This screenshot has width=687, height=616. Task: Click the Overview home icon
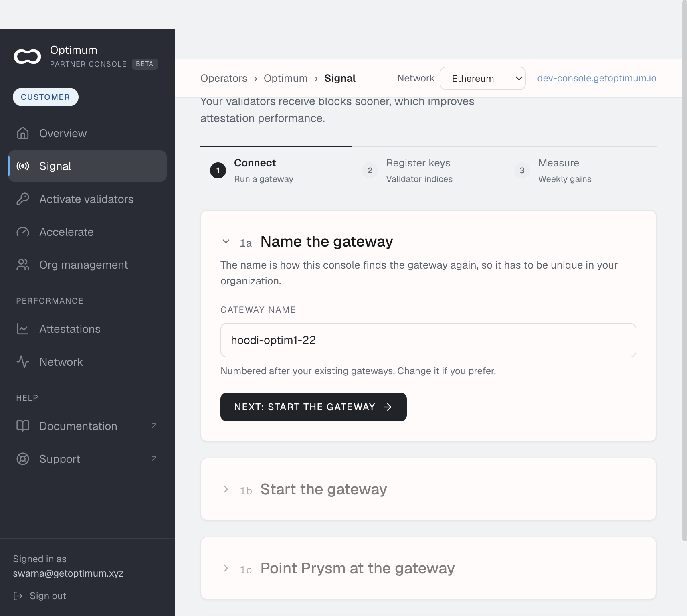(x=23, y=133)
